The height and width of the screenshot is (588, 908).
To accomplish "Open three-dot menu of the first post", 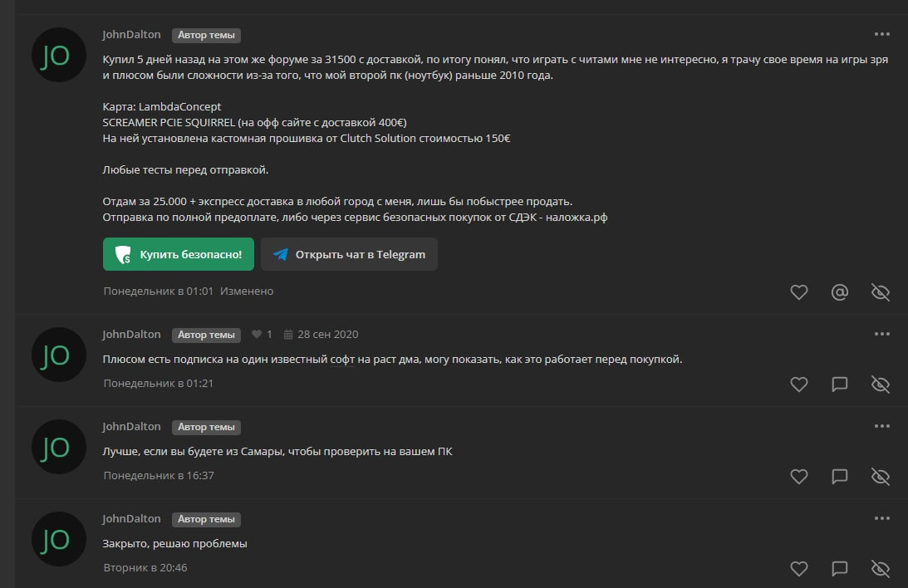I will pyautogui.click(x=882, y=34).
